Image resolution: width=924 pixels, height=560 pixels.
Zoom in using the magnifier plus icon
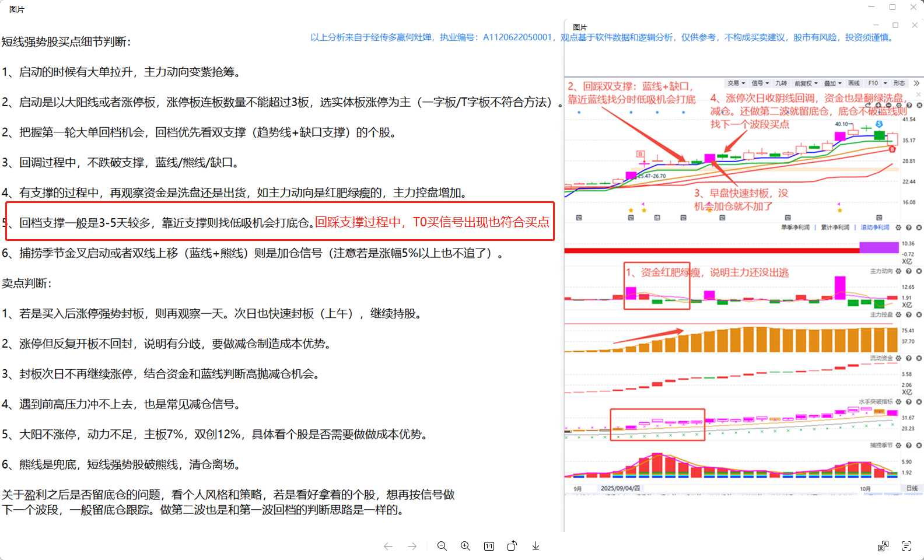tap(466, 546)
